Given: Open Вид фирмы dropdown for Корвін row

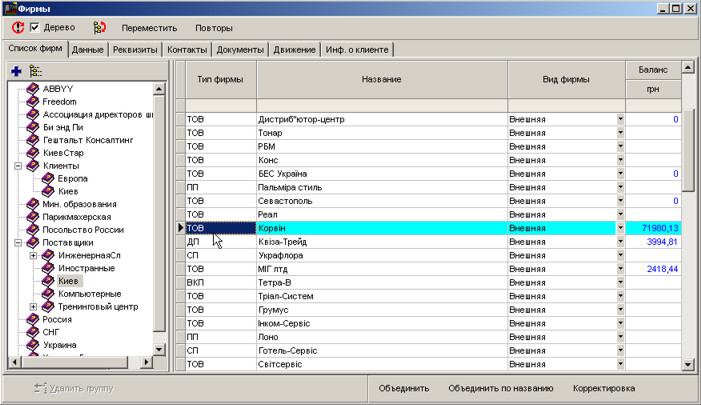Looking at the screenshot, I should pyautogui.click(x=619, y=228).
